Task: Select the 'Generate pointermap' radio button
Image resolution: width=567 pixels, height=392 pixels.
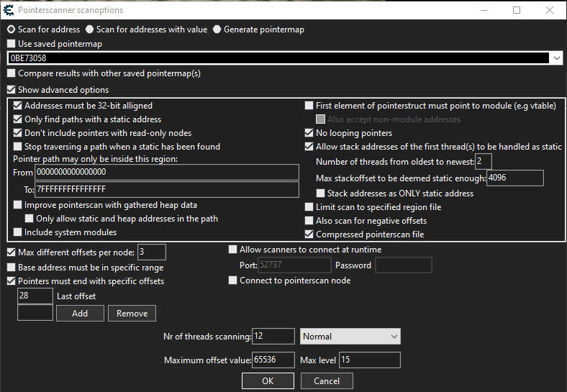Action: coord(217,29)
